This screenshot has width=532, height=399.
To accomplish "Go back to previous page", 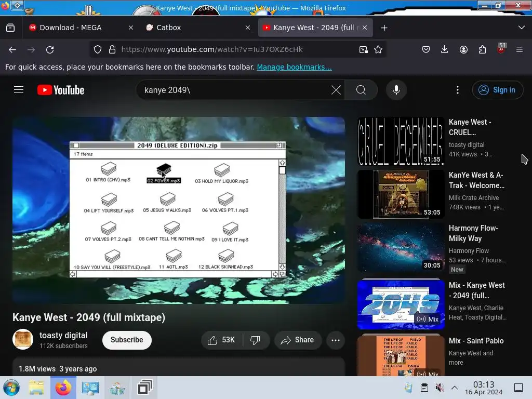I will (12, 49).
